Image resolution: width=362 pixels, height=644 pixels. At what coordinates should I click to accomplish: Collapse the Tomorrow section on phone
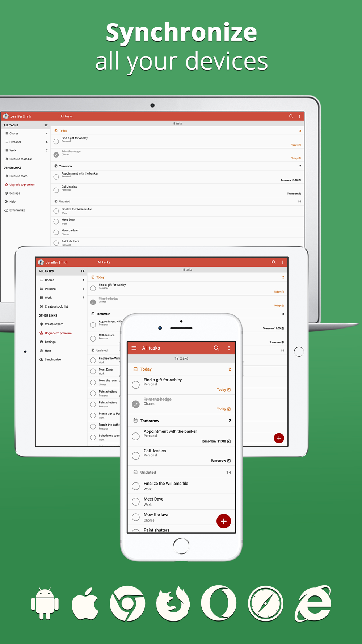181,421
